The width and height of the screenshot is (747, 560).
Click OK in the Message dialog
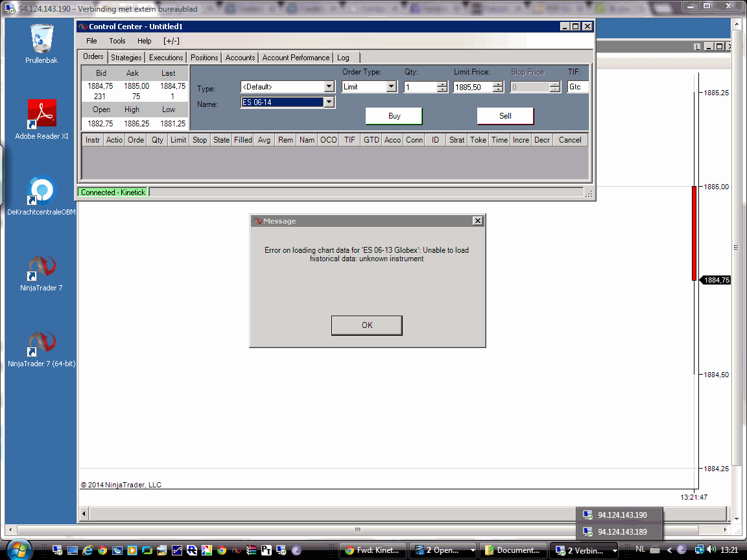367,325
